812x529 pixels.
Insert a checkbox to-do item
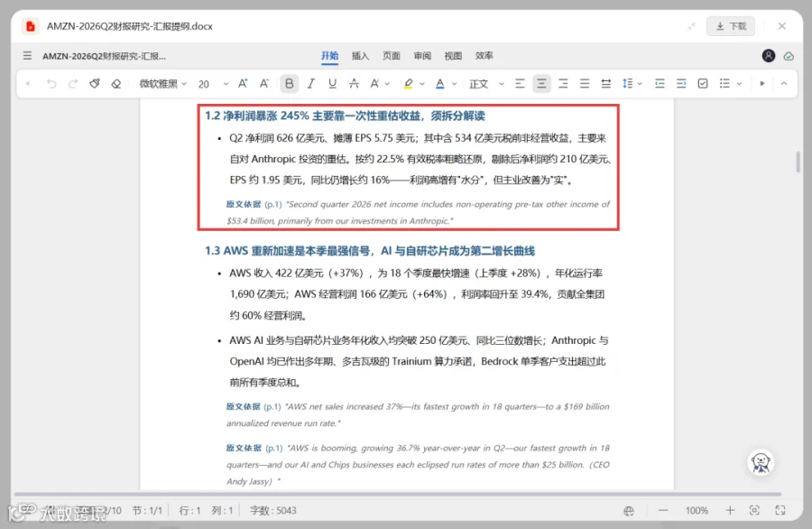coord(703,83)
